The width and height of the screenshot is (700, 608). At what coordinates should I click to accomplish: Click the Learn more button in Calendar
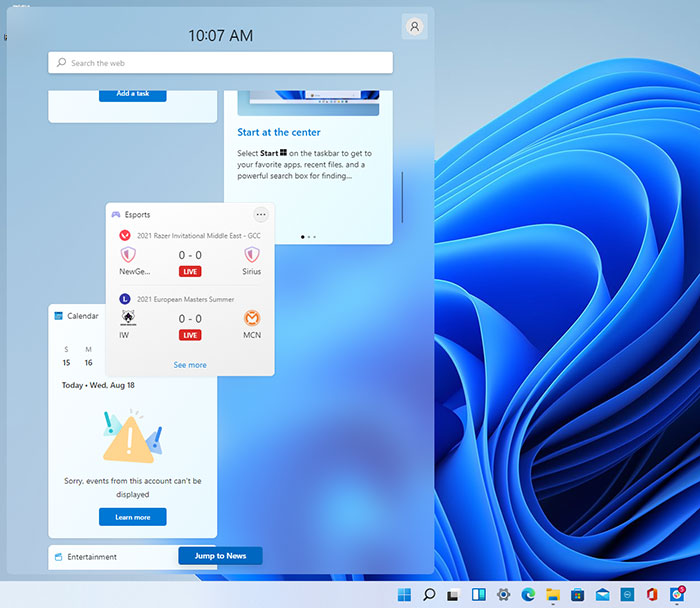tap(132, 517)
